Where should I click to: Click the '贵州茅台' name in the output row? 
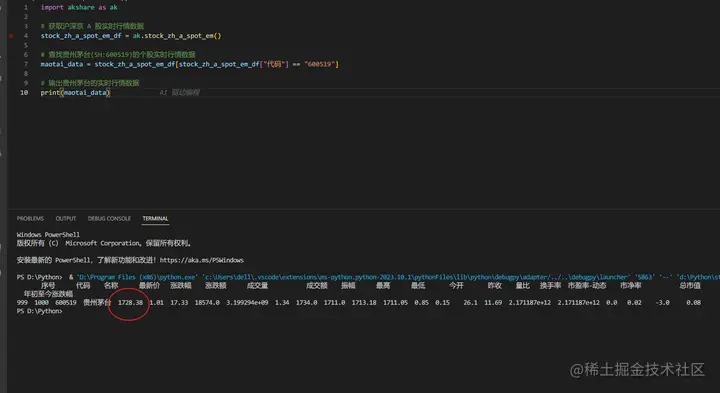[x=97, y=303]
